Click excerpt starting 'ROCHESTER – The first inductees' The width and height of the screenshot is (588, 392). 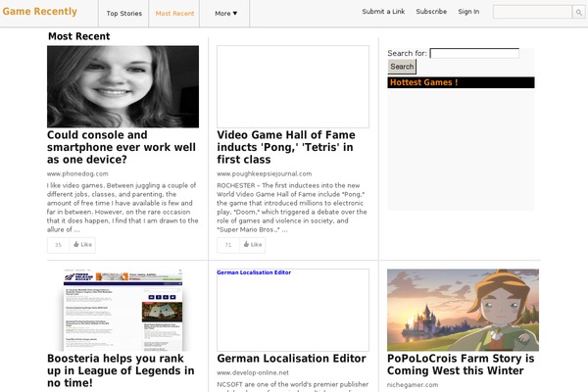click(x=292, y=208)
